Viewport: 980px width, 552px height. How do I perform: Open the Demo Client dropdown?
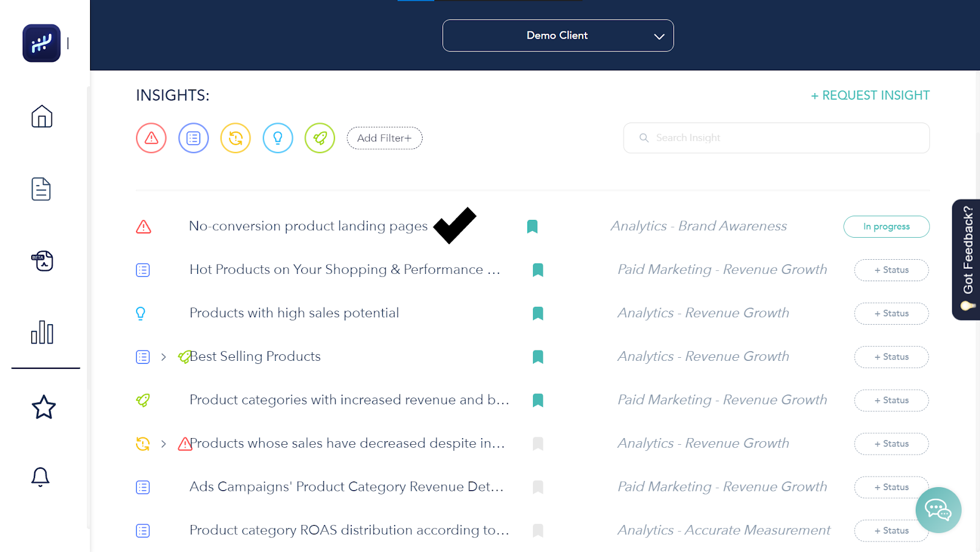(557, 36)
